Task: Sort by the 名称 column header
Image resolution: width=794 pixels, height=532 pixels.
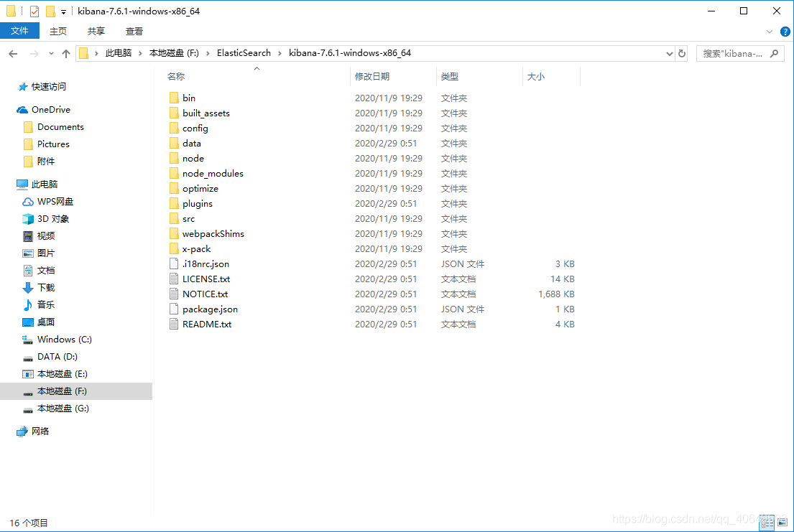Action: pyautogui.click(x=176, y=76)
